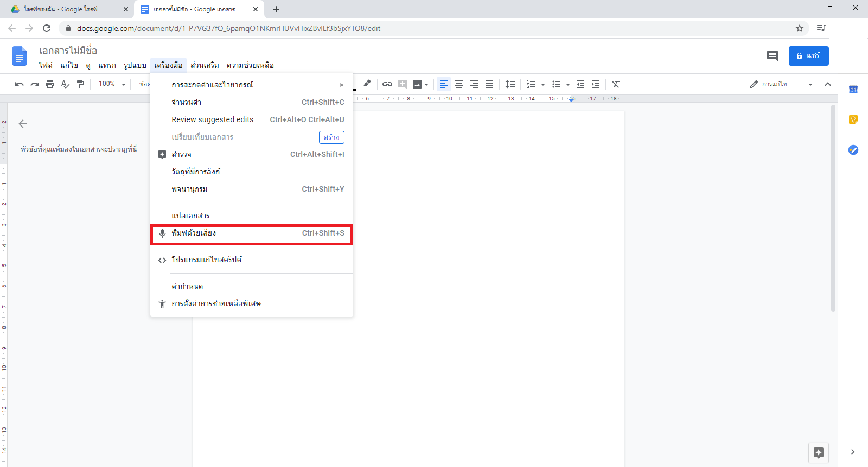Reload the page in the browser
The image size is (868, 467).
click(47, 28)
